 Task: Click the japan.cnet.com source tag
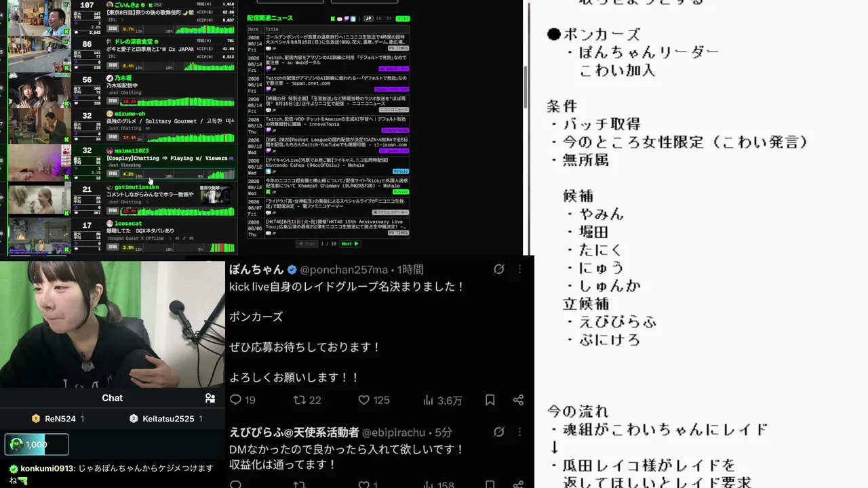[391, 89]
